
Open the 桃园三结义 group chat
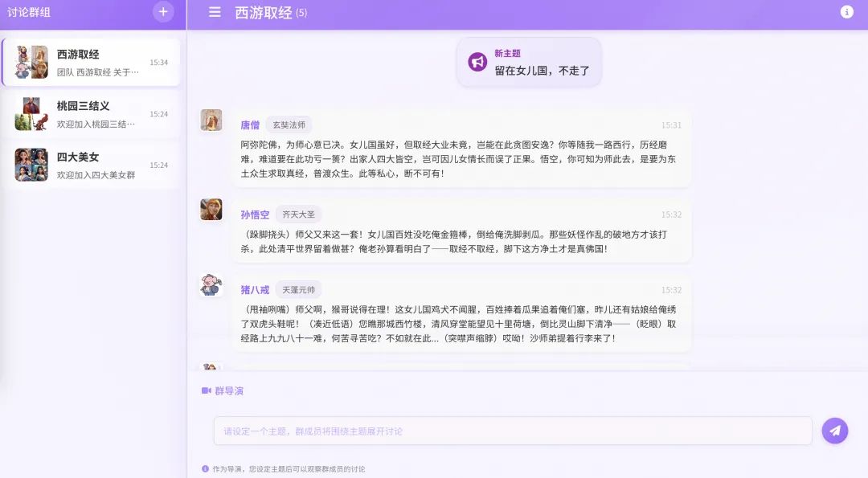pyautogui.click(x=92, y=114)
